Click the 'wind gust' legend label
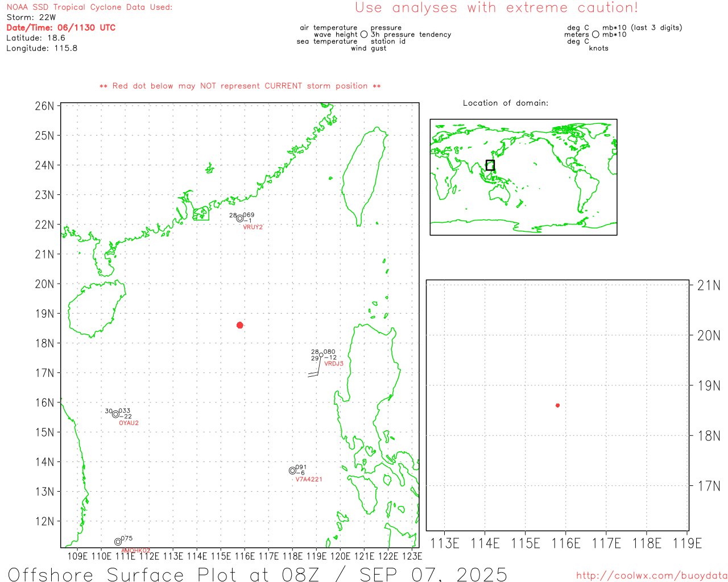The image size is (728, 582). coord(369,48)
